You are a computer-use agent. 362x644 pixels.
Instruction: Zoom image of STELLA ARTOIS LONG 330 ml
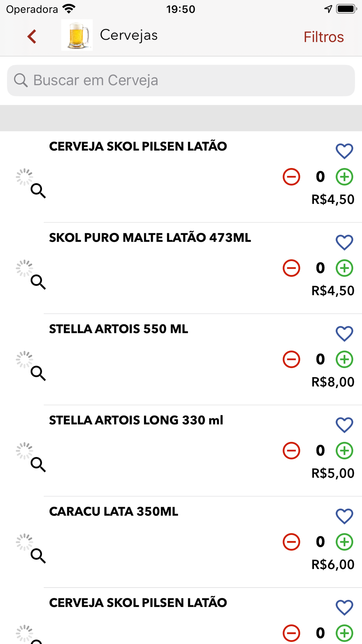point(38,464)
